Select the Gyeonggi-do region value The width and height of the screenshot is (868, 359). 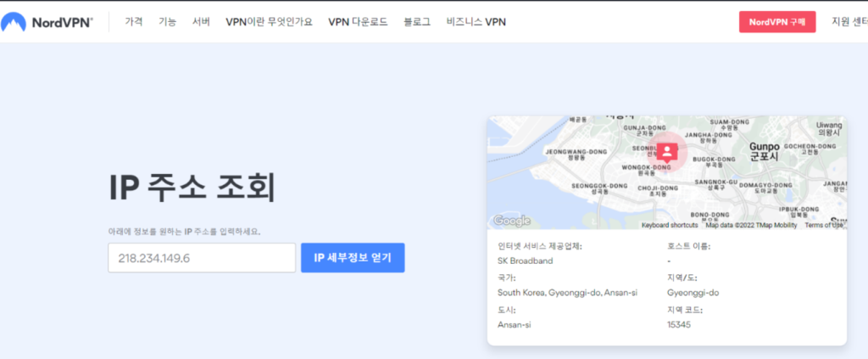click(693, 293)
